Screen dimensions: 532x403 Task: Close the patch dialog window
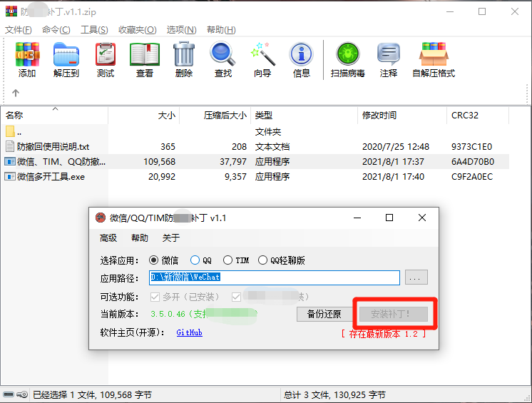click(x=422, y=218)
